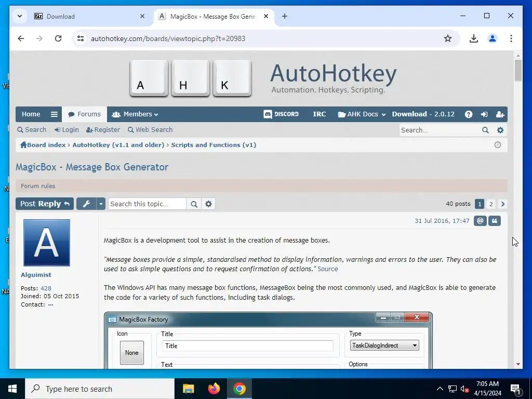Open a new tab with plus button
The height and width of the screenshot is (399, 532).
click(285, 16)
